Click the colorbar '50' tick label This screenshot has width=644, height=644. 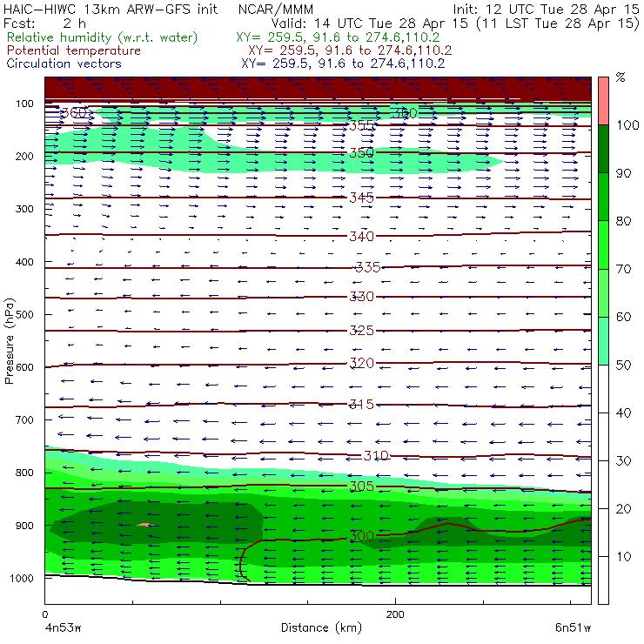click(623, 365)
